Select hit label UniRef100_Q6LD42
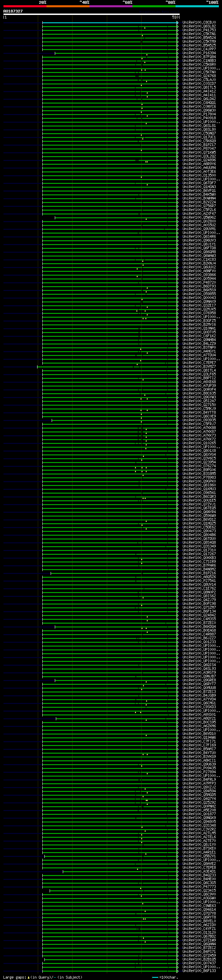 click(x=199, y=99)
